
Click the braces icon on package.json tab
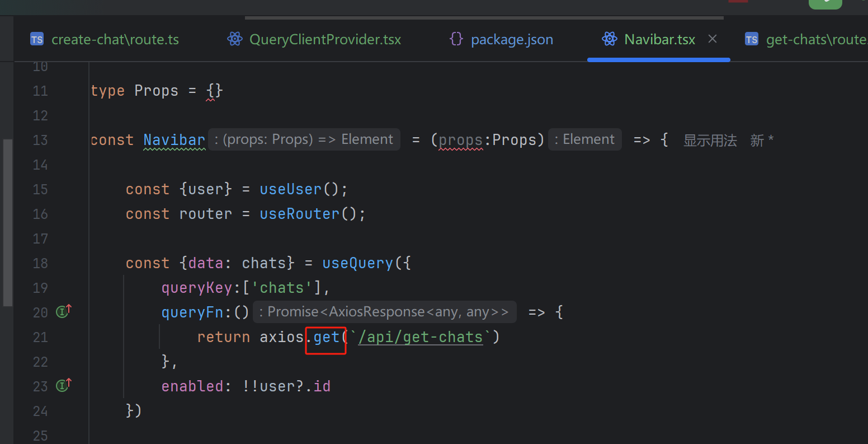456,39
